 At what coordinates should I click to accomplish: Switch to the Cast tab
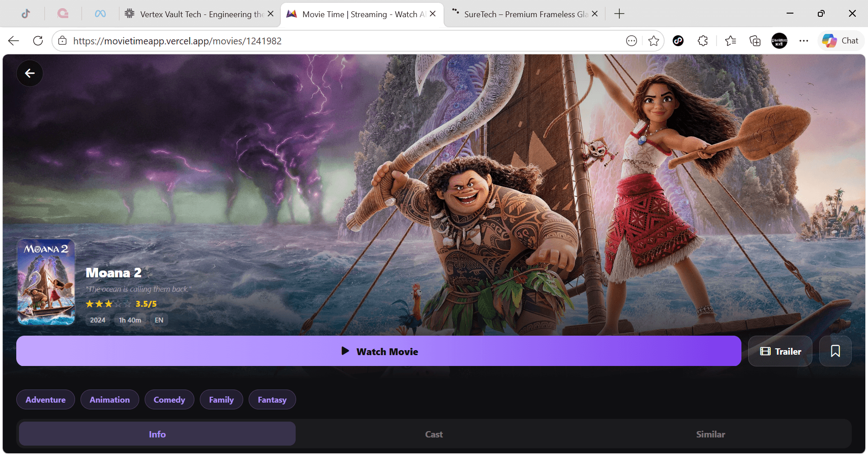(x=434, y=434)
